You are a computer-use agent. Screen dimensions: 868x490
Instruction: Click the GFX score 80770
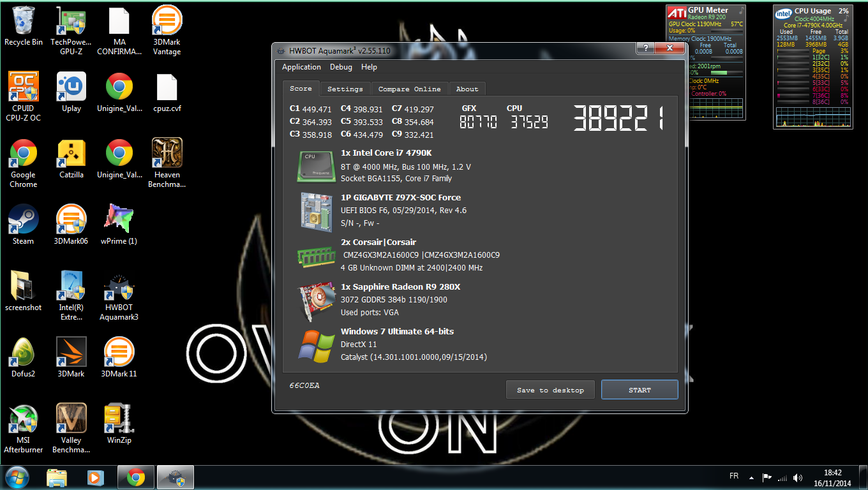coord(478,122)
